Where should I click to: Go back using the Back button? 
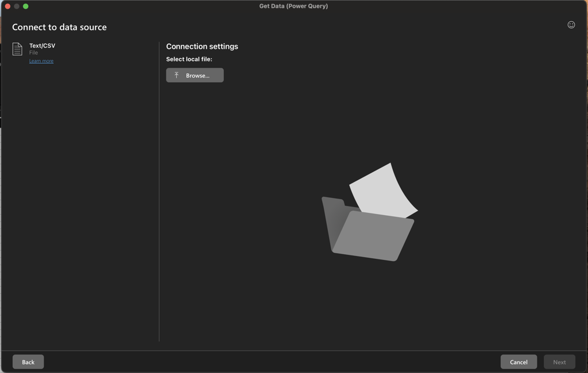(28, 362)
